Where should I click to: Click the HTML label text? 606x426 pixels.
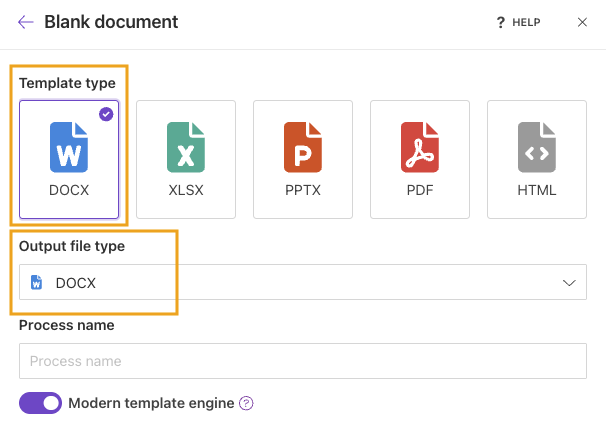537,190
